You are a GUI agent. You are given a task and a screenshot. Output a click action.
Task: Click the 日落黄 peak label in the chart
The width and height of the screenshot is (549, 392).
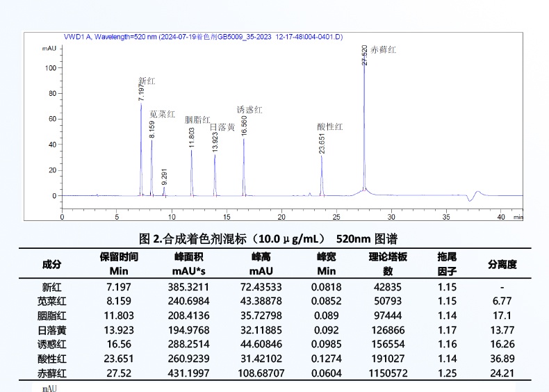222,127
